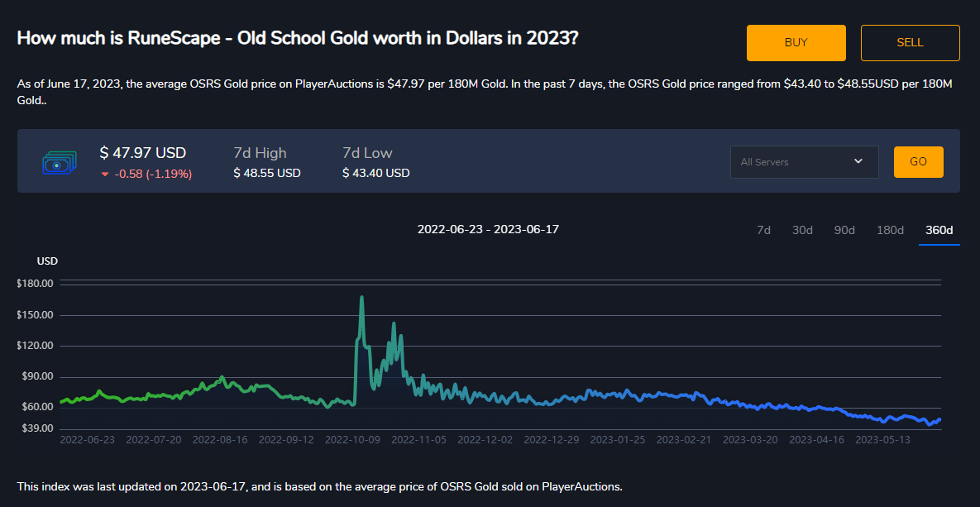The height and width of the screenshot is (507, 980).
Task: Click the page heading about OSRS Gold worth
Action: [296, 38]
